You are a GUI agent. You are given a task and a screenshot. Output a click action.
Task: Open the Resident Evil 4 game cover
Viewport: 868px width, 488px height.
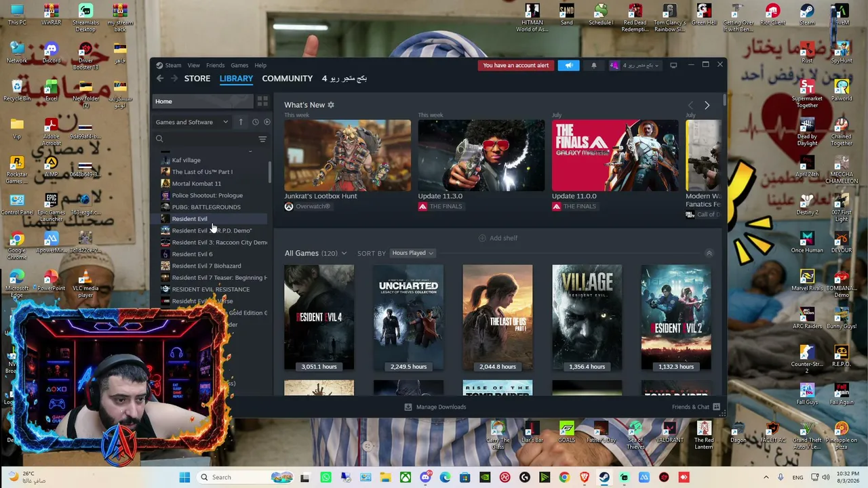pos(319,318)
